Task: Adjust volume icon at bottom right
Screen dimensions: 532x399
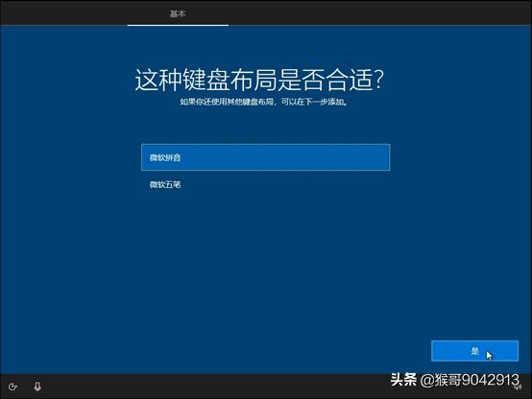Action: [518, 387]
